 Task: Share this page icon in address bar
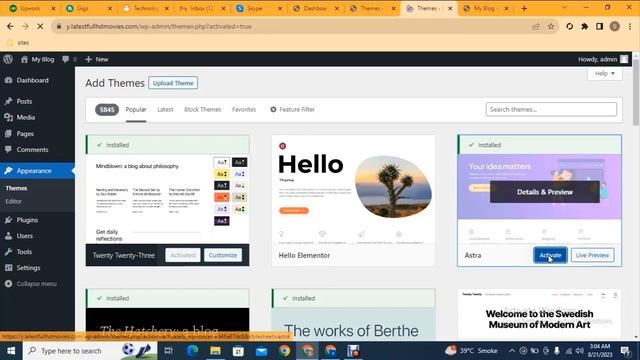536,27
